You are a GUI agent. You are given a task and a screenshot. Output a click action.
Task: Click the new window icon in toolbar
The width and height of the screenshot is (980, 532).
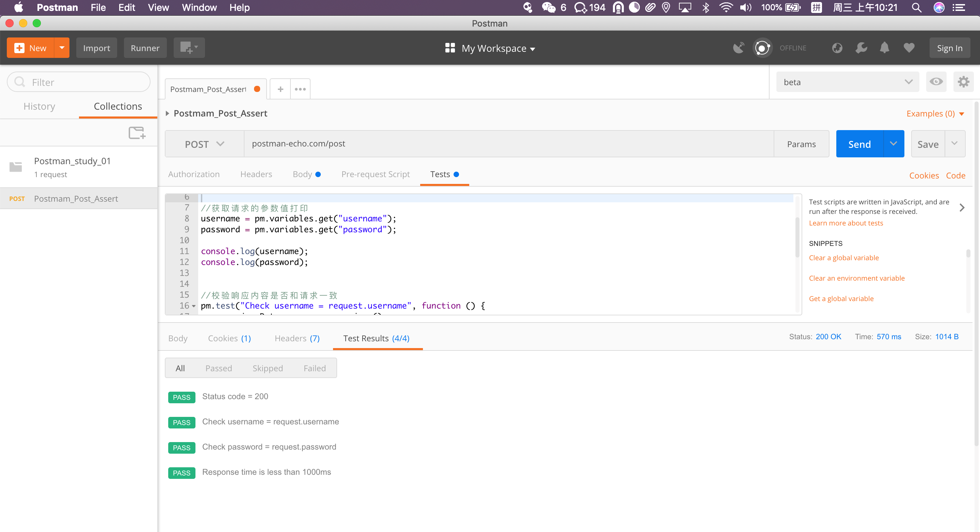[189, 48]
